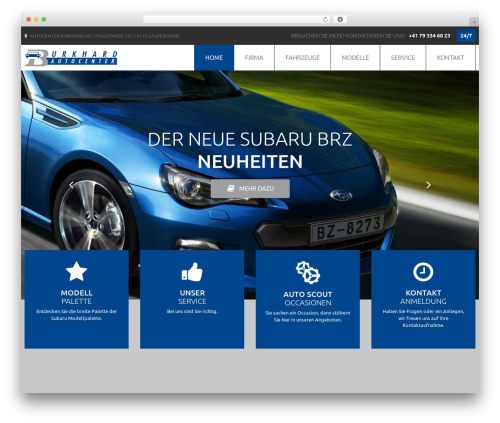Click the 24/7 badge button
The width and height of the screenshot is (500, 423).
[466, 36]
